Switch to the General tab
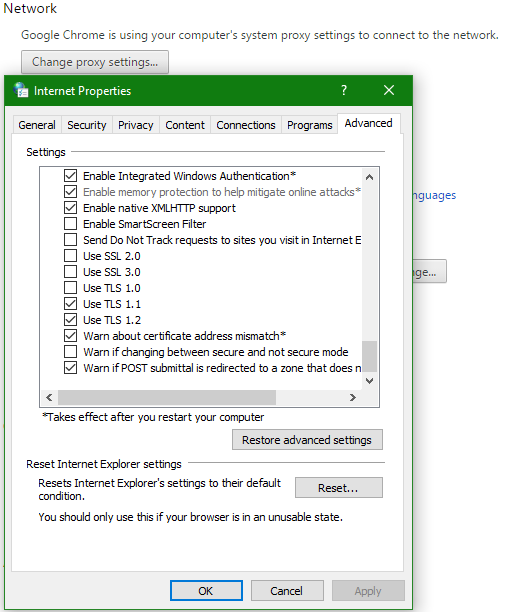Viewport: 518px width, 612px height. tap(37, 125)
